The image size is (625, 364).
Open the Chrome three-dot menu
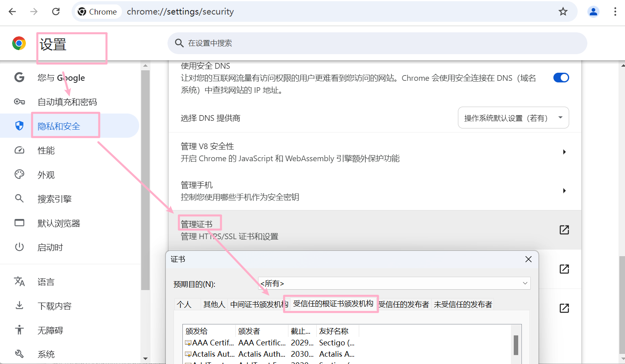pyautogui.click(x=615, y=12)
